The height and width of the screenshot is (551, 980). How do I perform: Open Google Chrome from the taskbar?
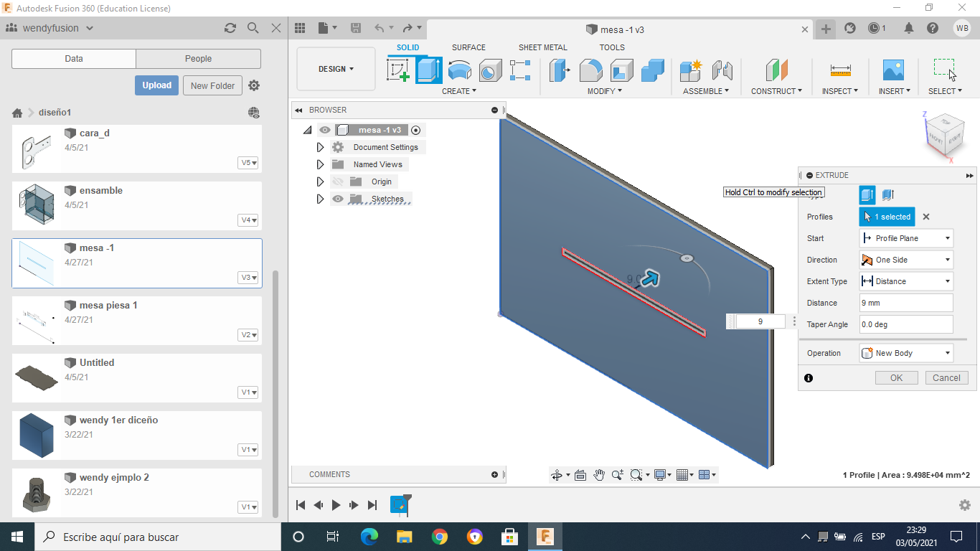(x=440, y=537)
